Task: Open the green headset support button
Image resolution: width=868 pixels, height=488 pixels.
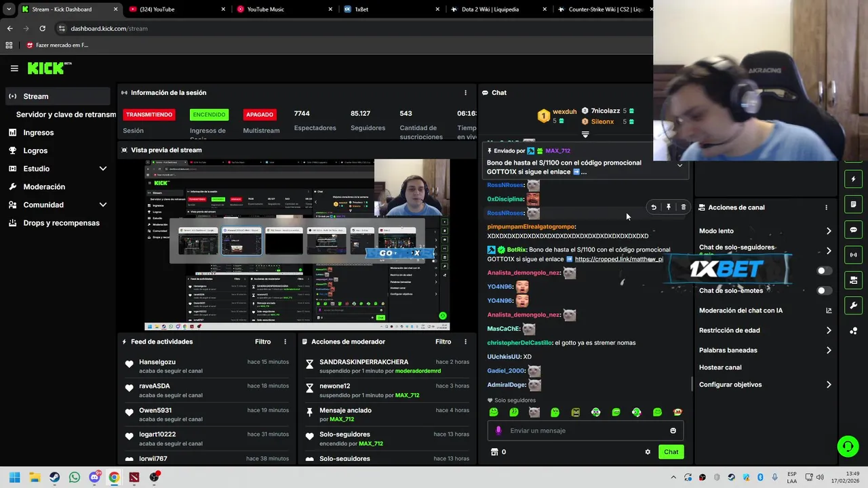Action: [848, 446]
